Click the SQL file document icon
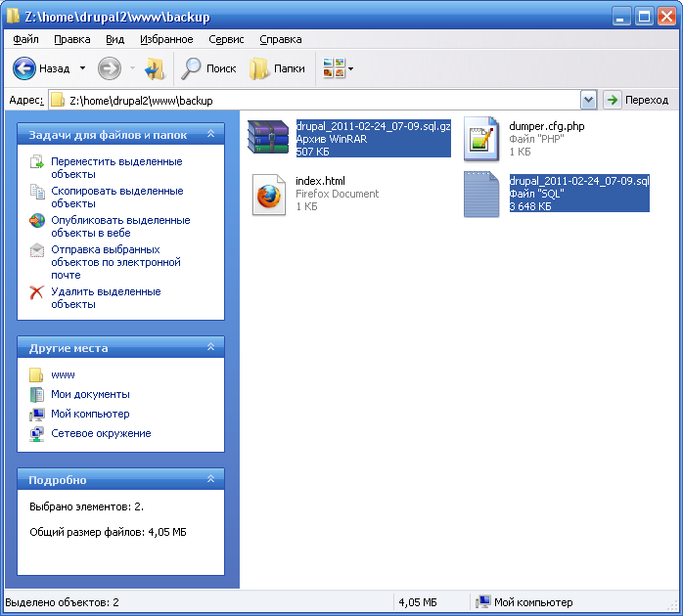This screenshot has height=616, width=683. (x=481, y=195)
